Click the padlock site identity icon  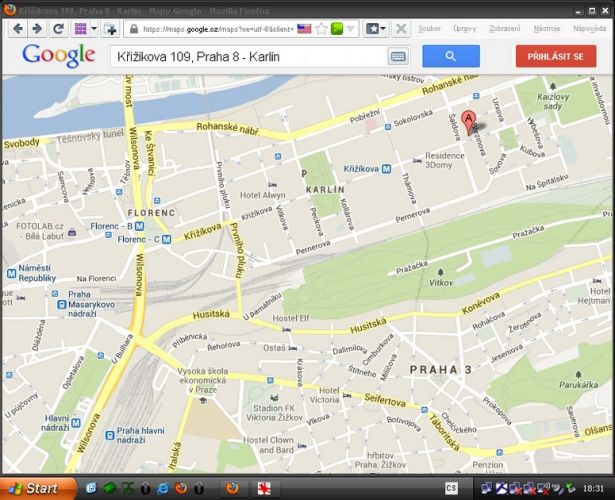(x=134, y=29)
